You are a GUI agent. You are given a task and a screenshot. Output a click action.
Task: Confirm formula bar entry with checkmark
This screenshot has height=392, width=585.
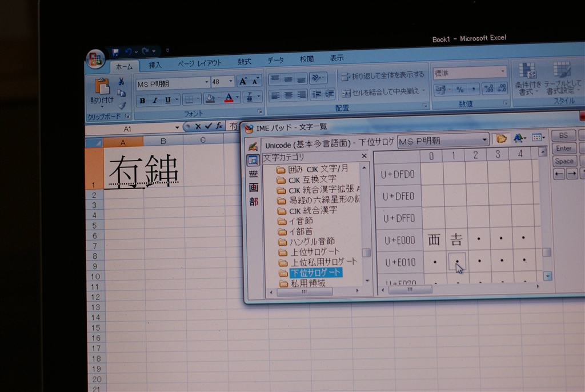(208, 126)
